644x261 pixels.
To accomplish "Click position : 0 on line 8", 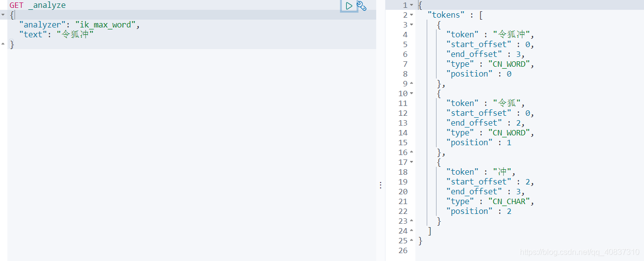I will pyautogui.click(x=479, y=74).
